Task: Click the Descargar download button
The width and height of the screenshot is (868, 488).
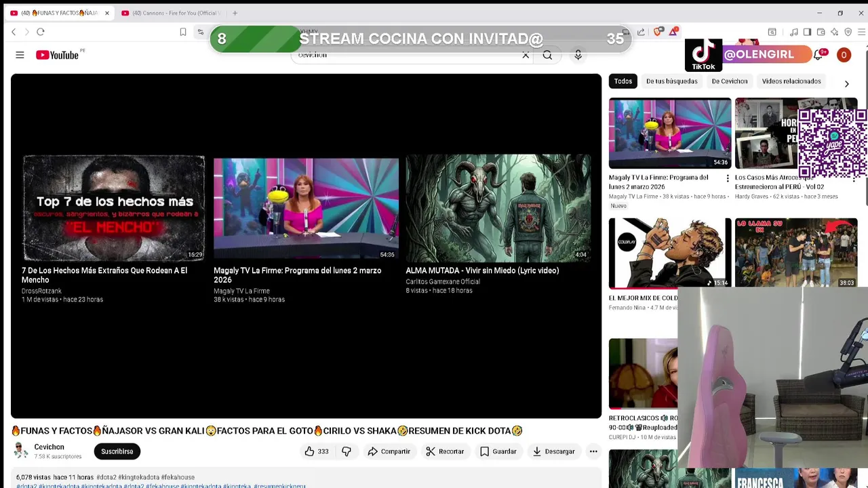Action: click(x=553, y=451)
